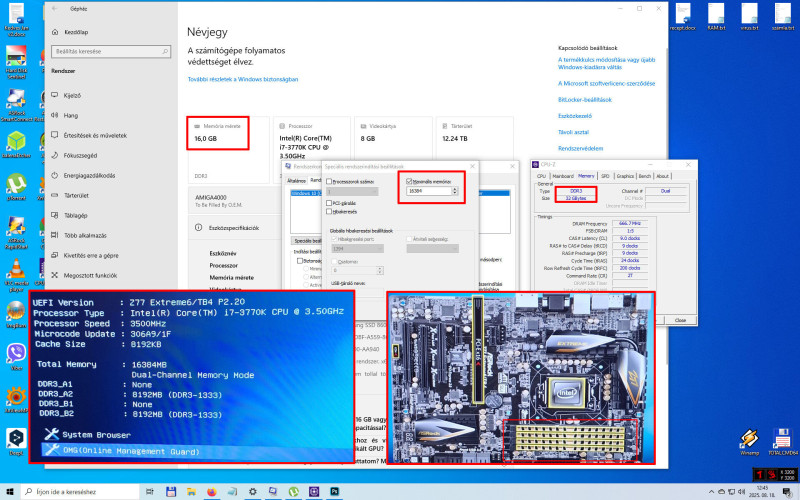
Task: Open the Hang sound settings
Action: [65, 115]
